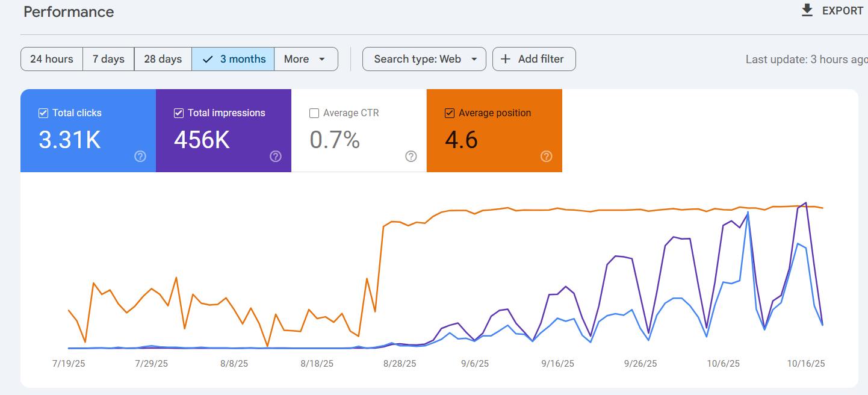Open the Average position help tooltip
The height and width of the screenshot is (395, 868).
click(x=546, y=156)
